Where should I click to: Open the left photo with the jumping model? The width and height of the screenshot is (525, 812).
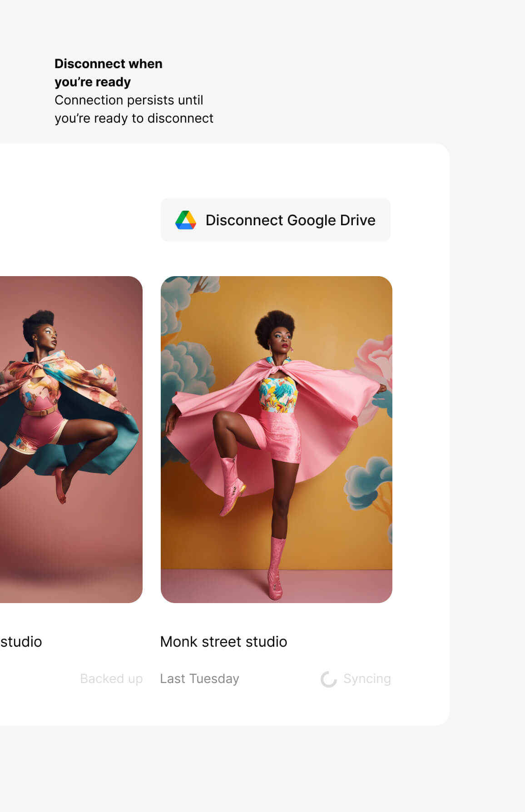click(71, 439)
